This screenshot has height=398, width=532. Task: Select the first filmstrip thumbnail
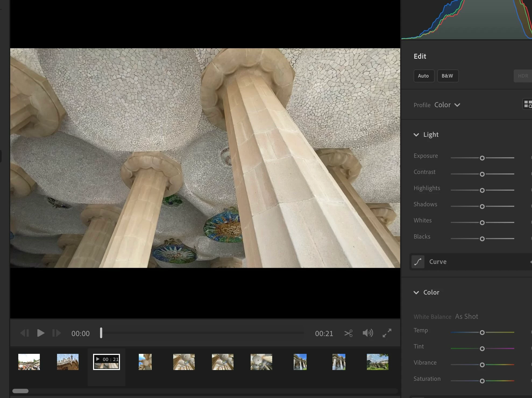(29, 362)
